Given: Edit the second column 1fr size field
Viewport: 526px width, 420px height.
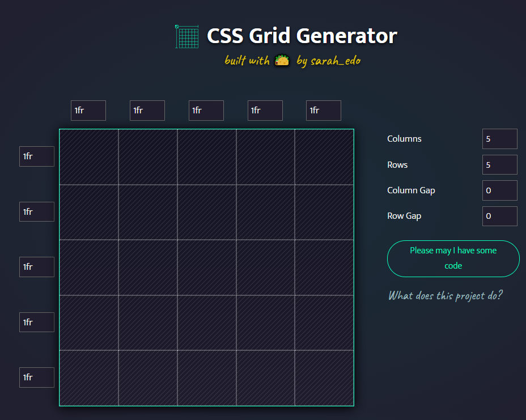Looking at the screenshot, I should coord(147,111).
